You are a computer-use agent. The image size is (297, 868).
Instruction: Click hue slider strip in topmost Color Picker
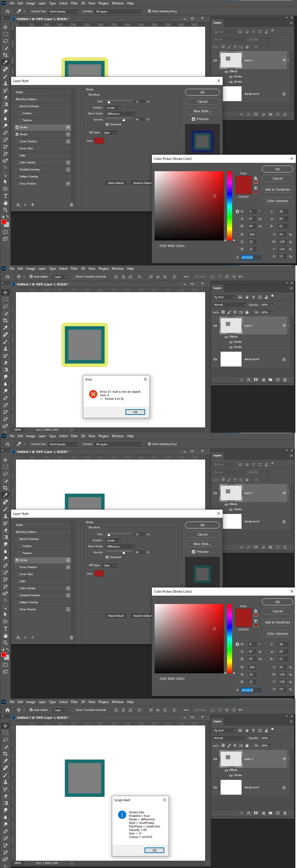click(x=229, y=206)
